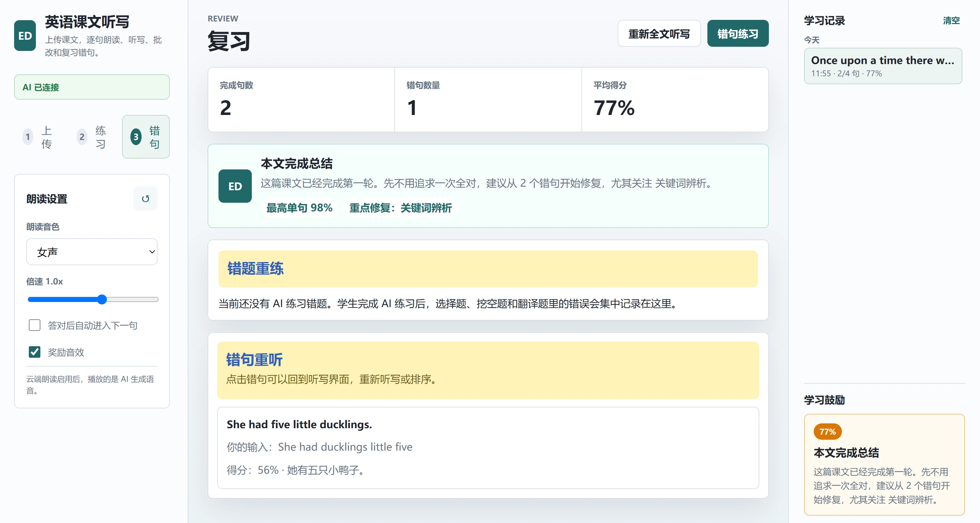Switch to step 2 练习 tab
The image size is (980, 523).
[92, 137]
